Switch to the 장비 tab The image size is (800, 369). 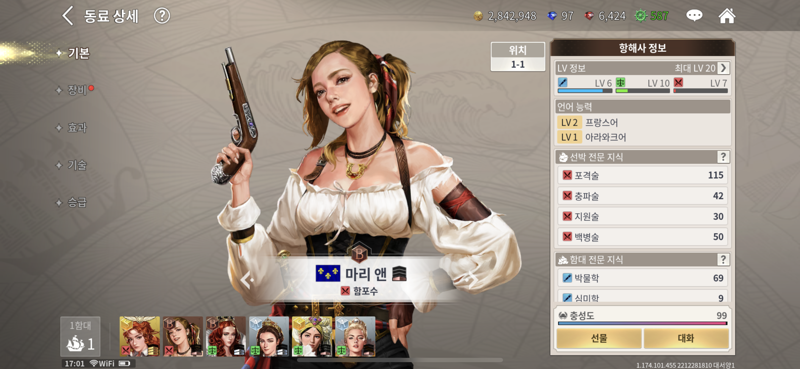[78, 91]
